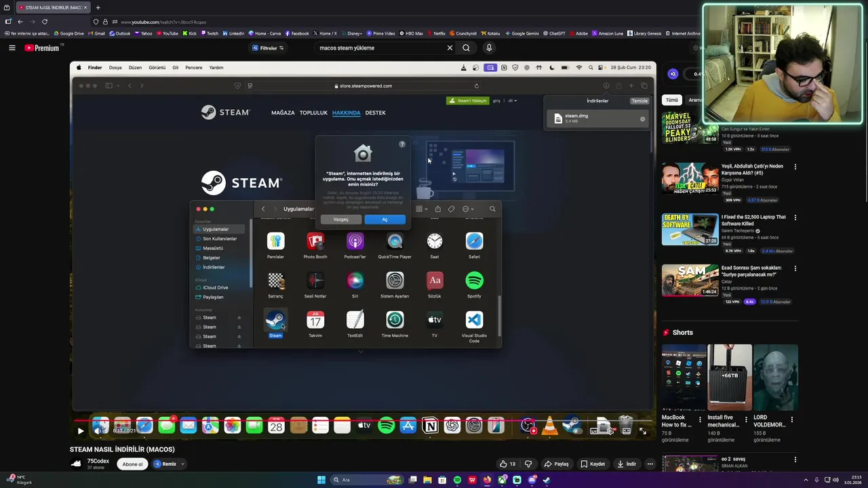The image size is (868, 488).
Task: Save the video with Kaydet
Action: (x=593, y=464)
